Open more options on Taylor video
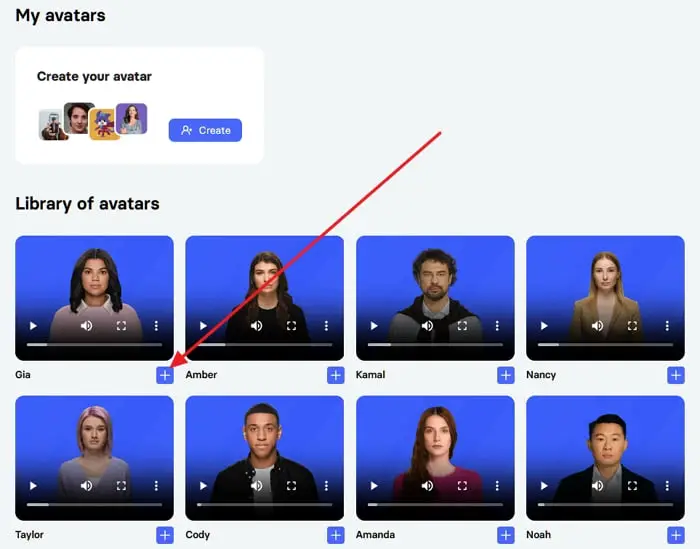This screenshot has width=700, height=549. tap(156, 486)
